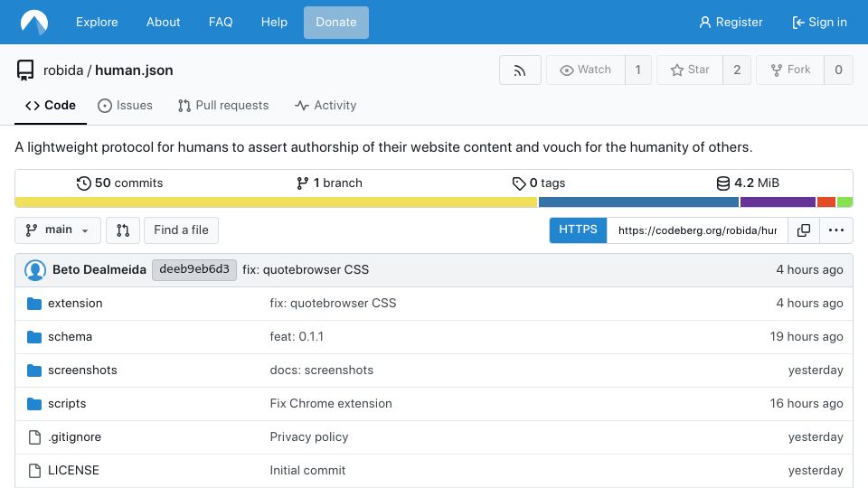Screen dimensions: 868x488
Task: Switch to the Activity tab
Action: pos(325,105)
